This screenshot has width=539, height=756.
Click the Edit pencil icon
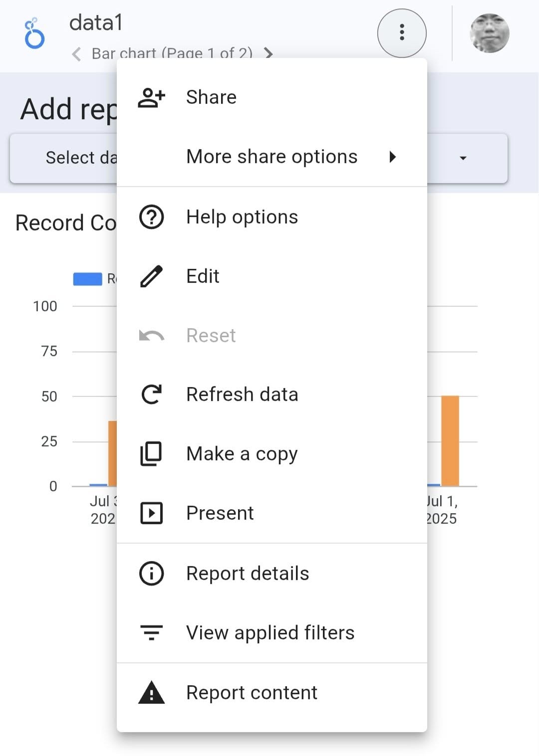[151, 276]
